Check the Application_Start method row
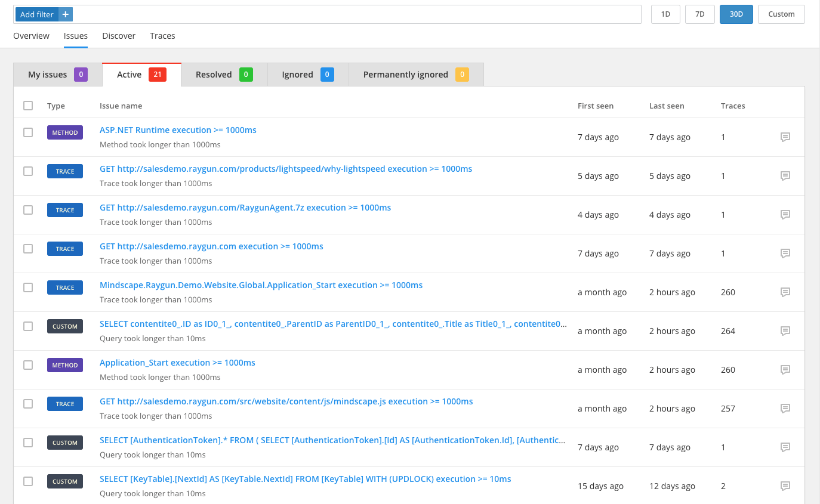The image size is (820, 504). [28, 365]
